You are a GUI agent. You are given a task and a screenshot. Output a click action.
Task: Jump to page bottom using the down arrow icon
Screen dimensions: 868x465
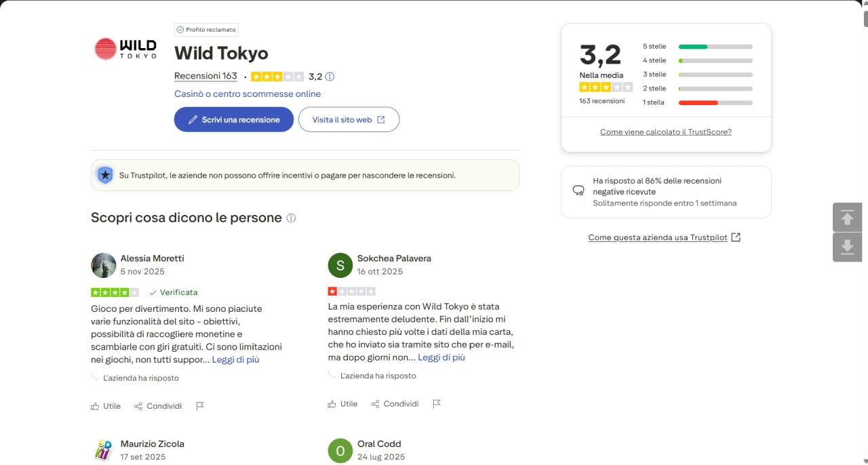click(x=847, y=247)
